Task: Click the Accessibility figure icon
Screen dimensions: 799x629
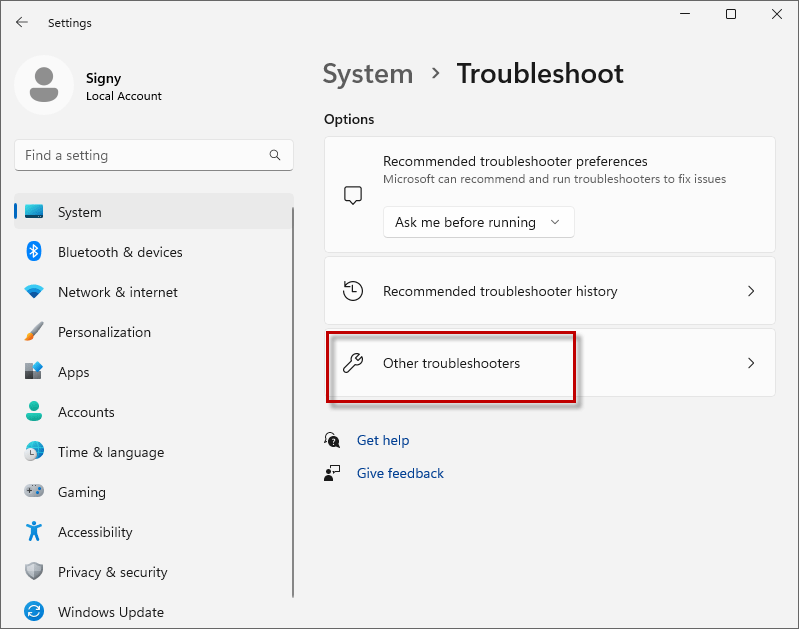Action: tap(34, 531)
